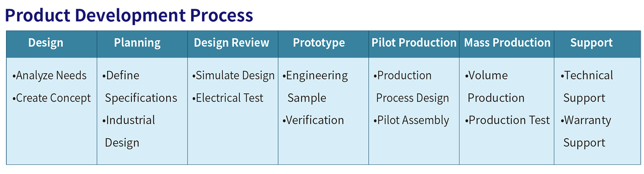Click the Analyze Needs bullet item
This screenshot has height=174, width=644.
(x=50, y=75)
